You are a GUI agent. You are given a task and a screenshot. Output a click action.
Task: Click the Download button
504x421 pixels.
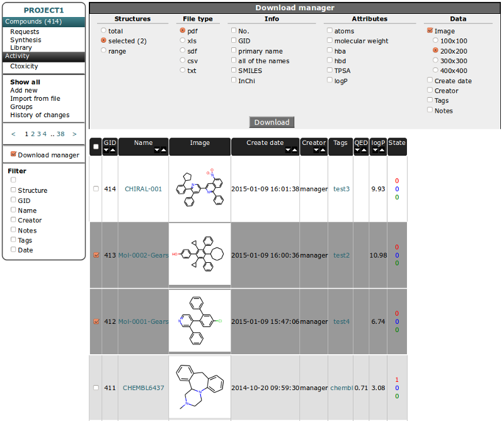pos(272,122)
